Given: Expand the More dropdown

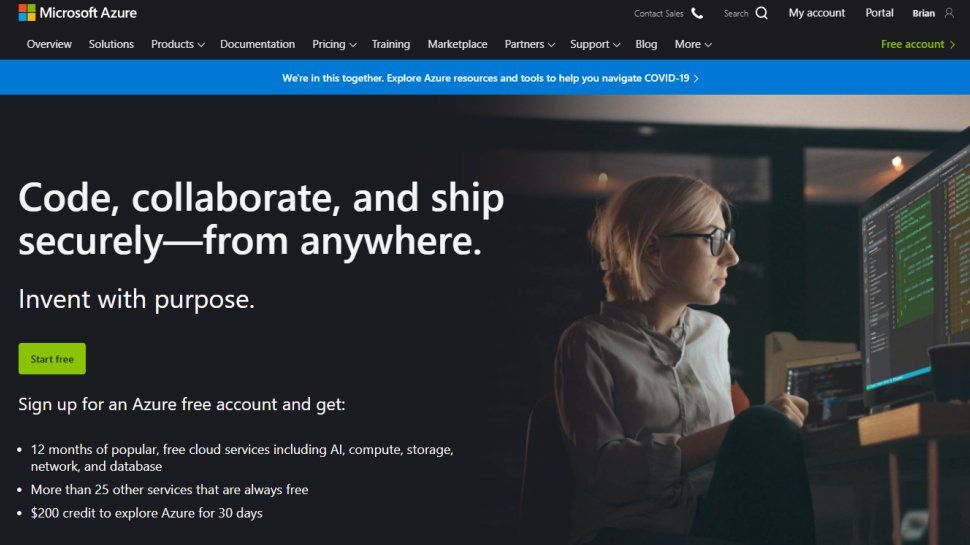Looking at the screenshot, I should [693, 45].
